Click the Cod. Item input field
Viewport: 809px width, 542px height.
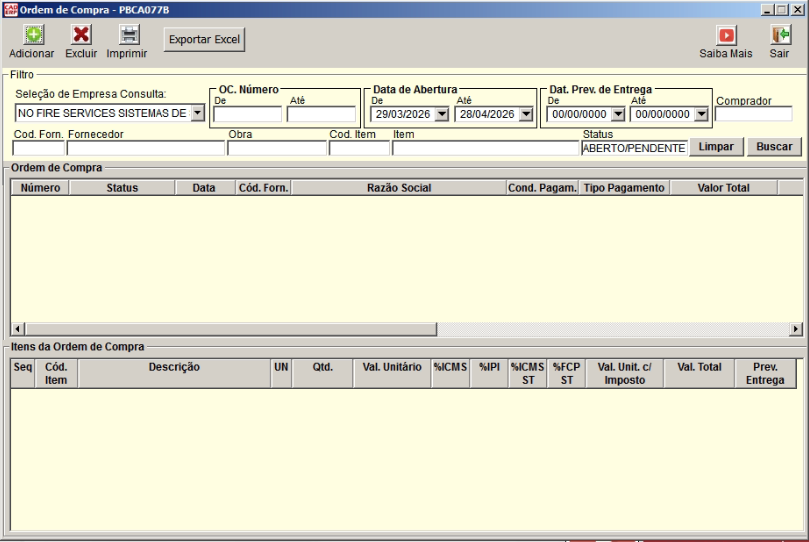tap(359, 148)
